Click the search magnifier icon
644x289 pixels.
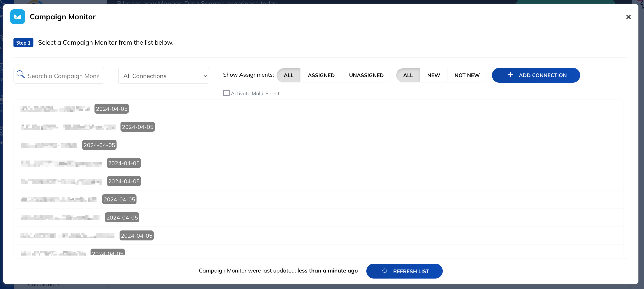pyautogui.click(x=20, y=75)
